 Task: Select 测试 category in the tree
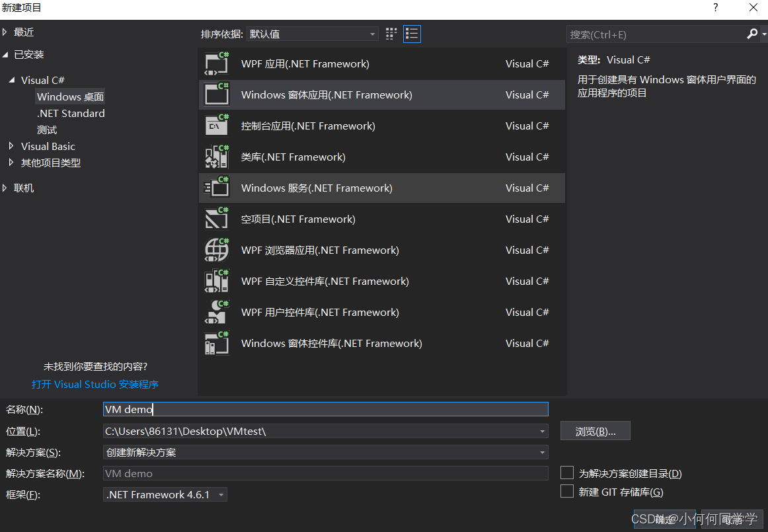[47, 130]
